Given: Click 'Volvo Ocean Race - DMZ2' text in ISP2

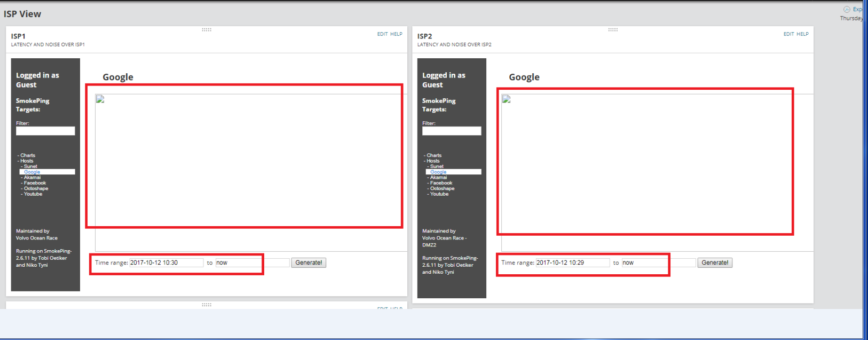Looking at the screenshot, I should (444, 242).
